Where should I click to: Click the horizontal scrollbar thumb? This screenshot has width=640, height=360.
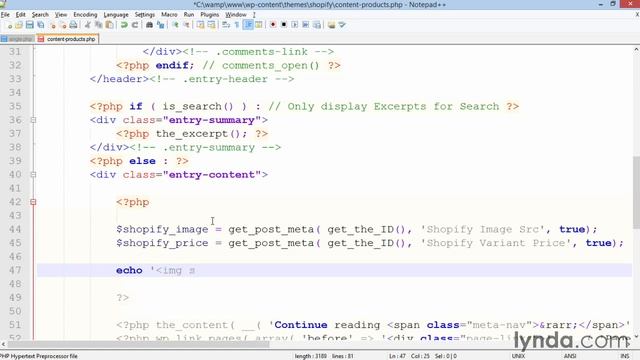point(137,345)
